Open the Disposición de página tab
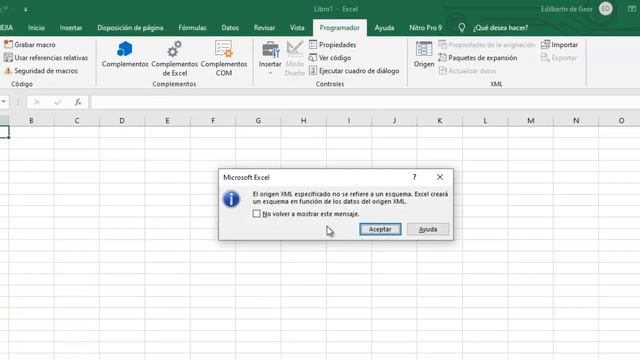Image resolution: width=640 pixels, height=360 pixels. click(130, 27)
